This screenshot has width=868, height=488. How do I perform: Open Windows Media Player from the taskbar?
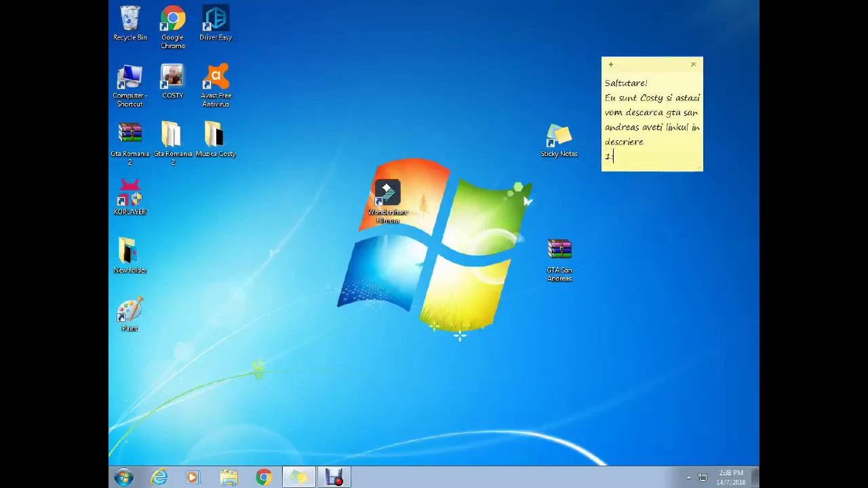pyautogui.click(x=193, y=477)
